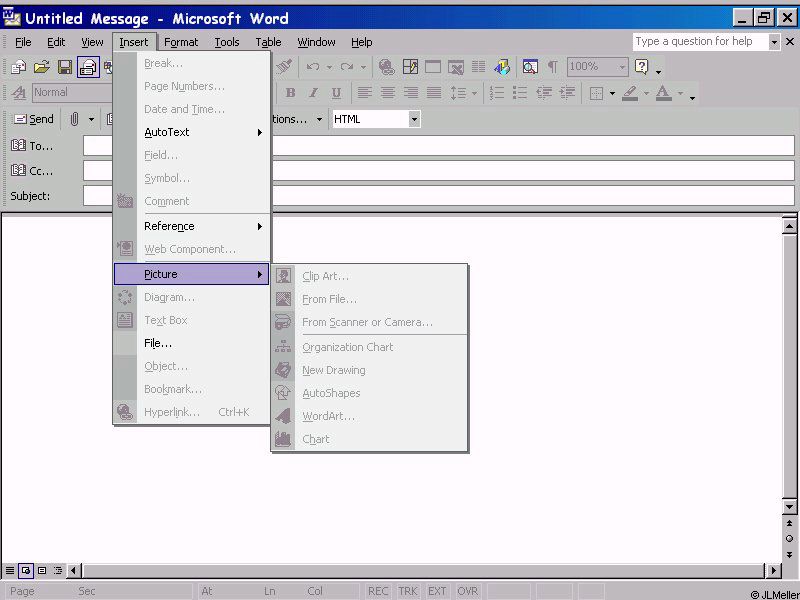The height and width of the screenshot is (600, 800).
Task: Click the Save floppy disk icon
Action: [65, 67]
